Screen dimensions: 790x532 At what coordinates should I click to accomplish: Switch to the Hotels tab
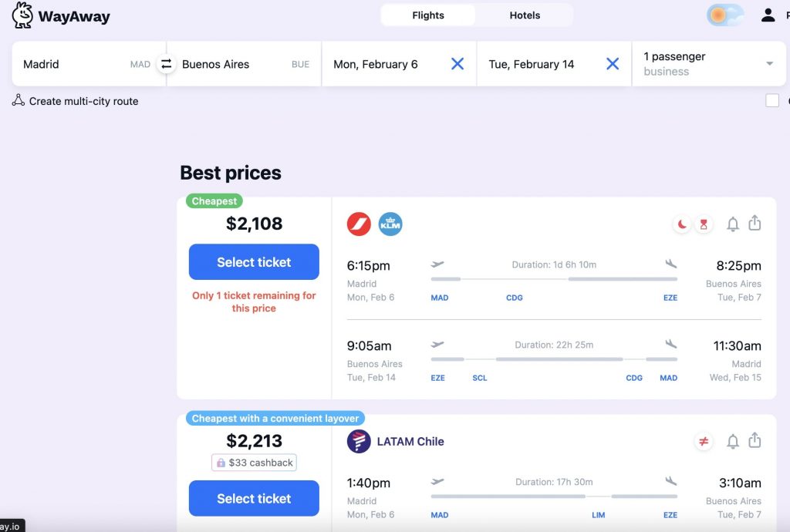525,15
